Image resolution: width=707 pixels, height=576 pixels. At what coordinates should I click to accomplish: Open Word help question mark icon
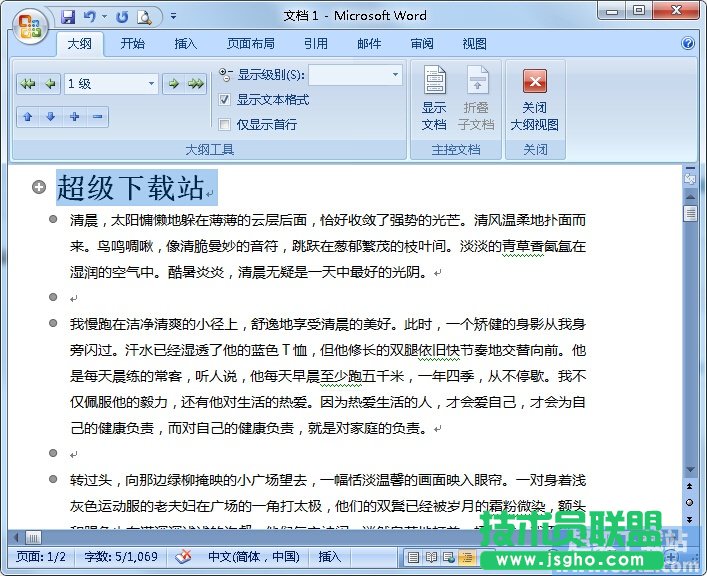[688, 44]
